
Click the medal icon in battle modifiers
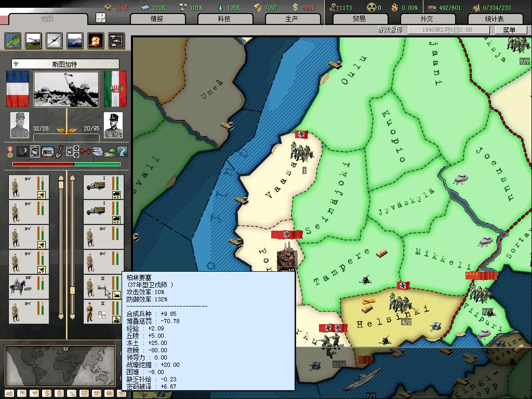click(x=10, y=152)
